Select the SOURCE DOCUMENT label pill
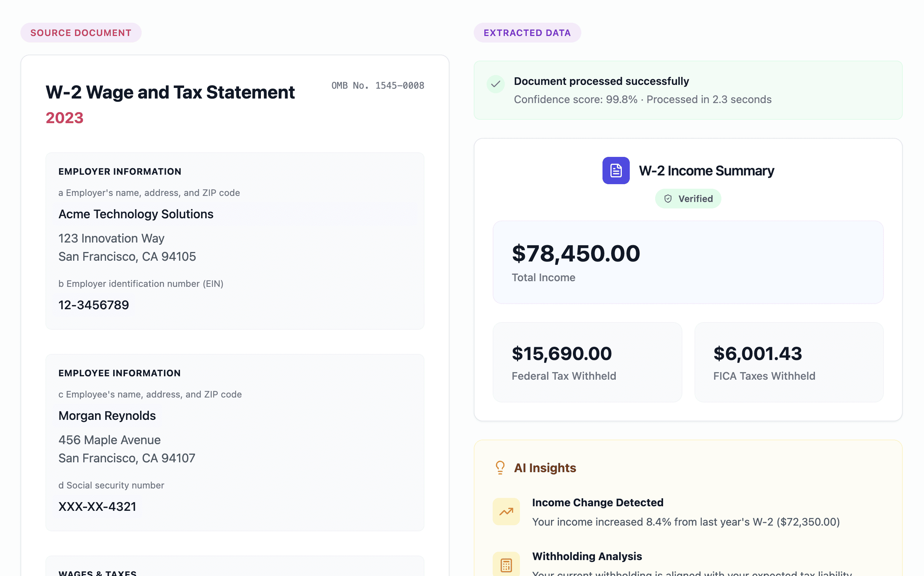 pos(81,33)
